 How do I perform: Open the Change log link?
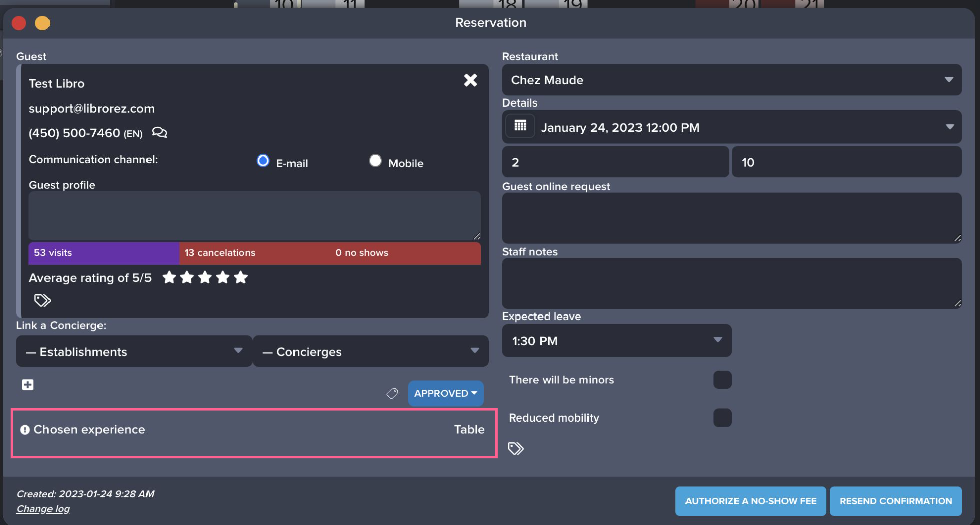(43, 509)
